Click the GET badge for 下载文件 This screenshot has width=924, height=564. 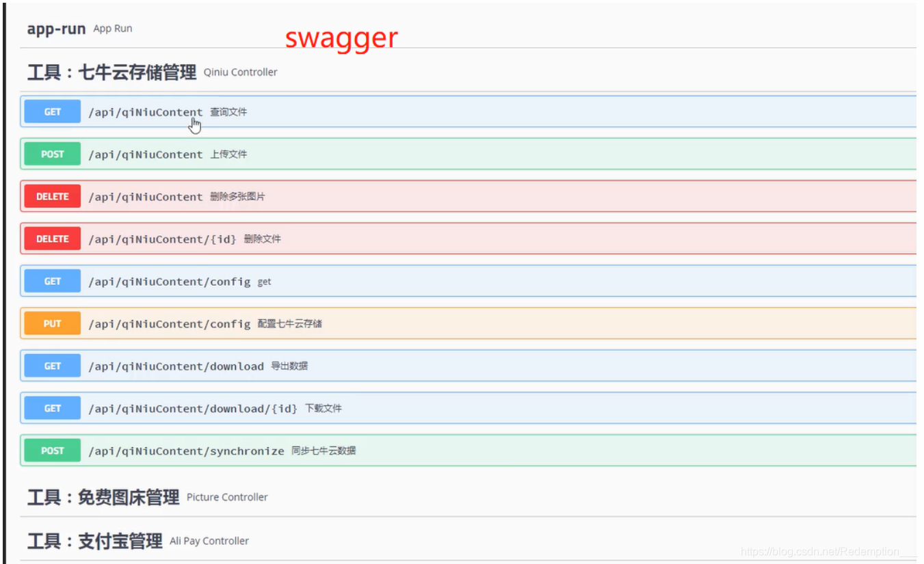pos(53,408)
